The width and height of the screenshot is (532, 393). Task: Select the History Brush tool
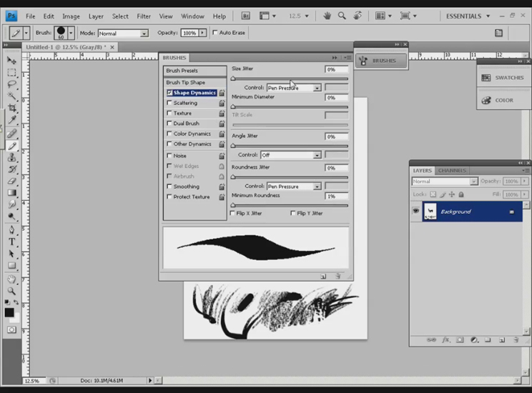click(x=11, y=169)
